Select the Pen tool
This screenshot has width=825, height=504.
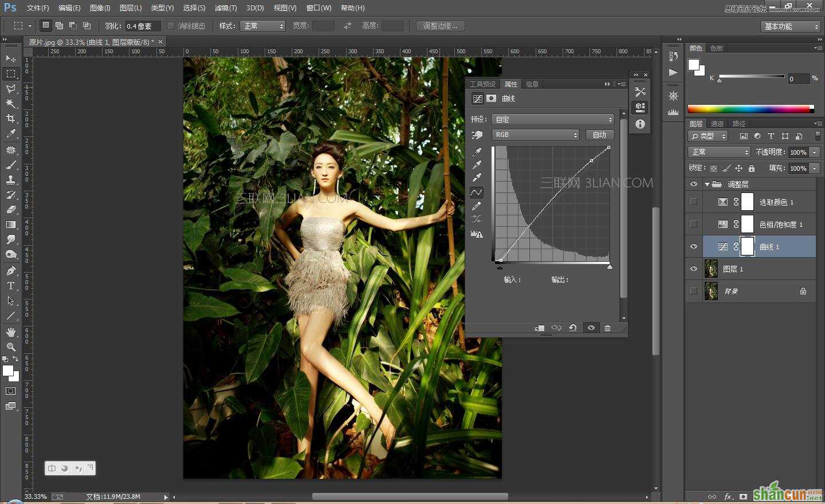(11, 271)
